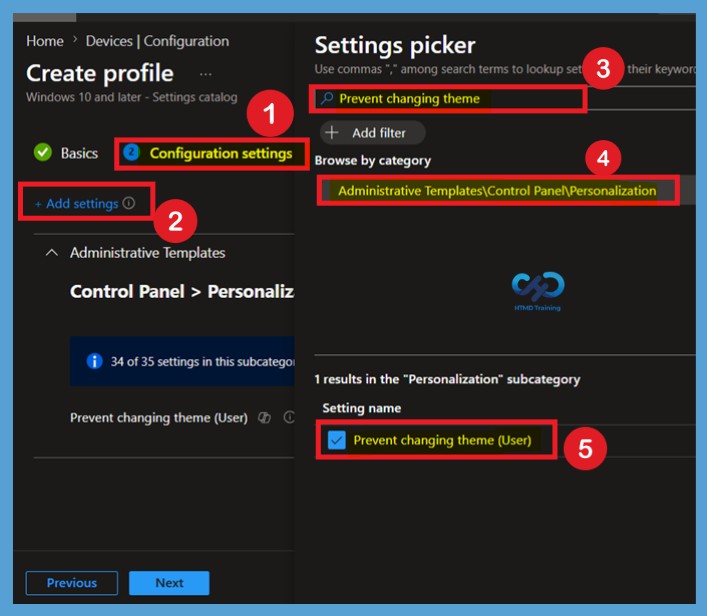707x616 pixels.
Task: Click the results in Personalization subcategory text
Action: 447,379
